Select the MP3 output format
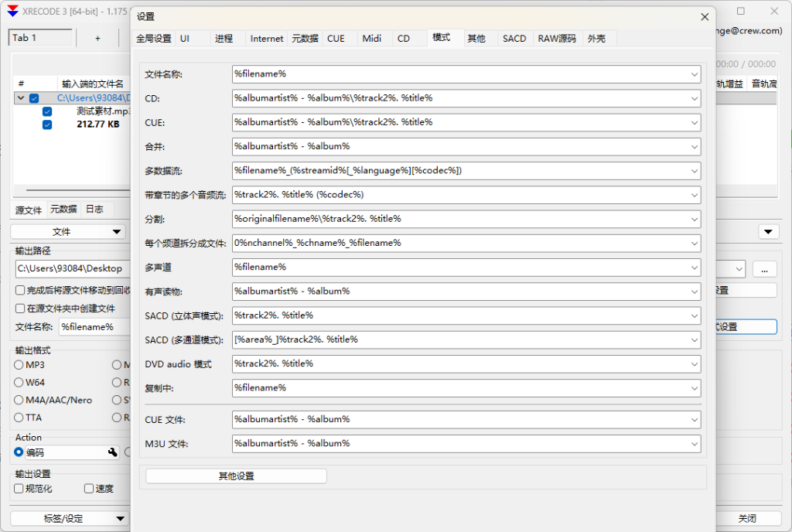792x532 pixels. coord(19,365)
